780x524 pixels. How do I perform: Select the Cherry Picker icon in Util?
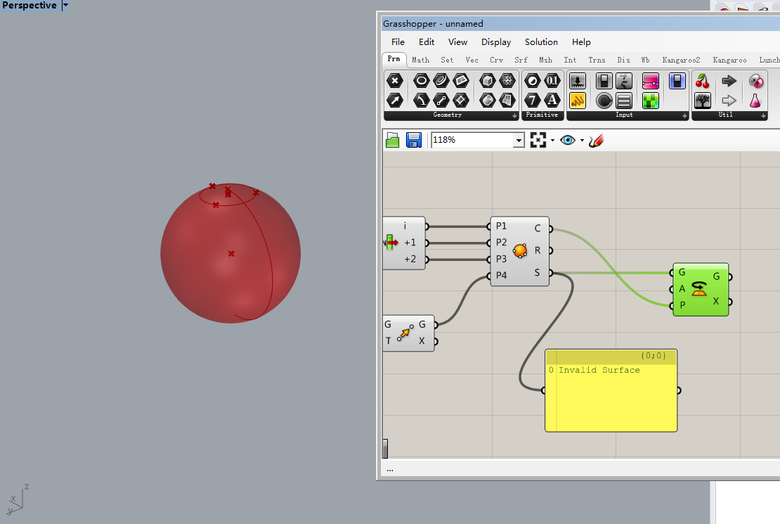[703, 81]
